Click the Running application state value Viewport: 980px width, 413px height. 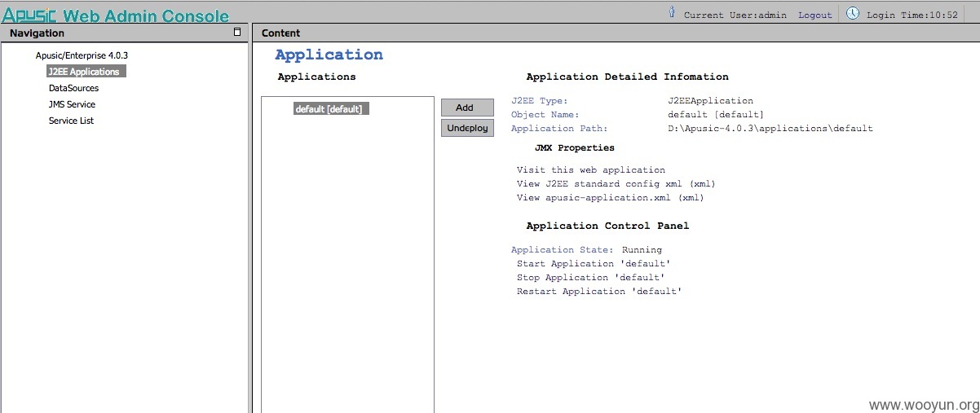642,250
